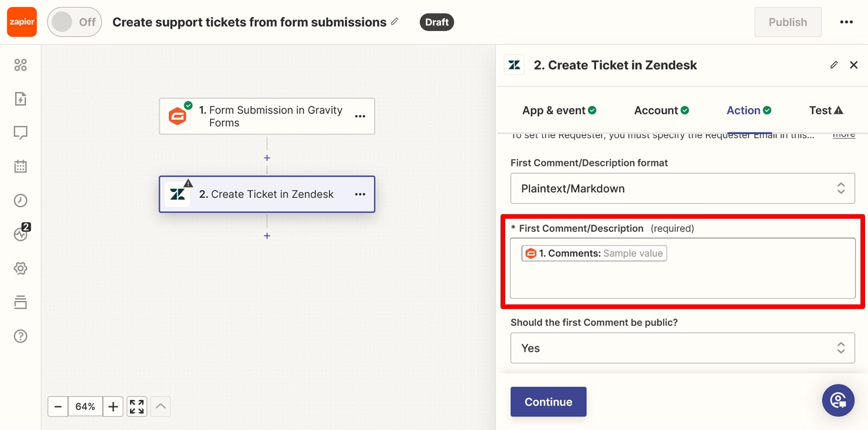Expand the Plaintext/Markdown format dropdown
This screenshot has height=430, width=868.
[682, 188]
